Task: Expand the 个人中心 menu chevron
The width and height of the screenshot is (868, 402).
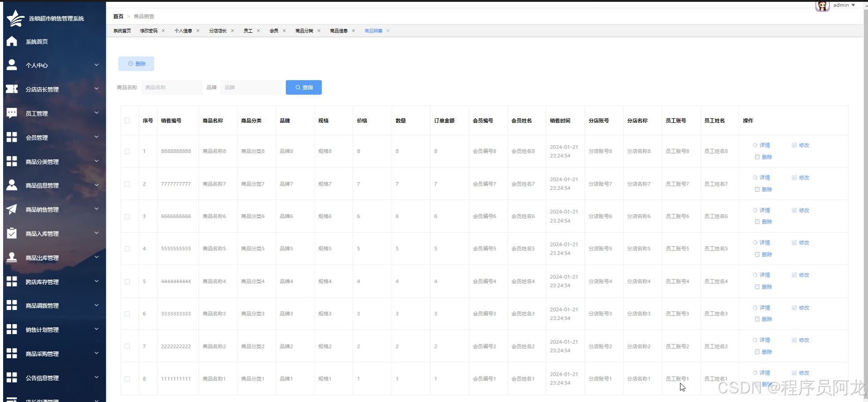Action: tap(97, 65)
